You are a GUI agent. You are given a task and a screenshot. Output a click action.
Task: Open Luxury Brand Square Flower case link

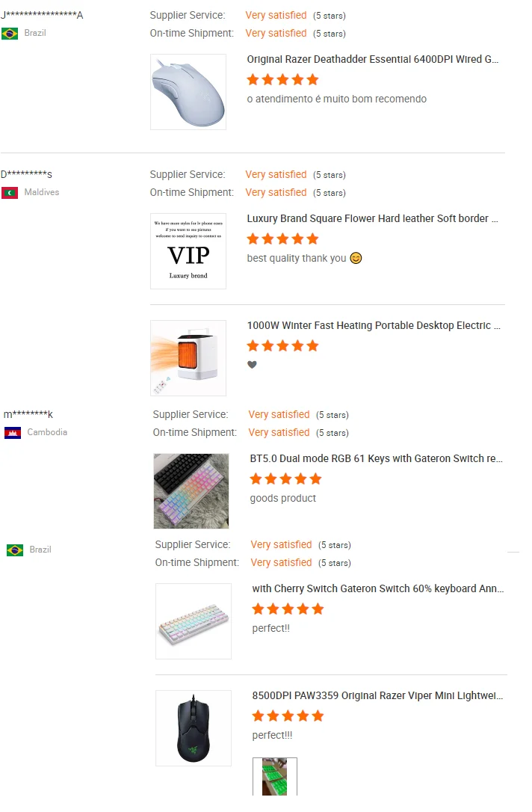[x=373, y=218]
